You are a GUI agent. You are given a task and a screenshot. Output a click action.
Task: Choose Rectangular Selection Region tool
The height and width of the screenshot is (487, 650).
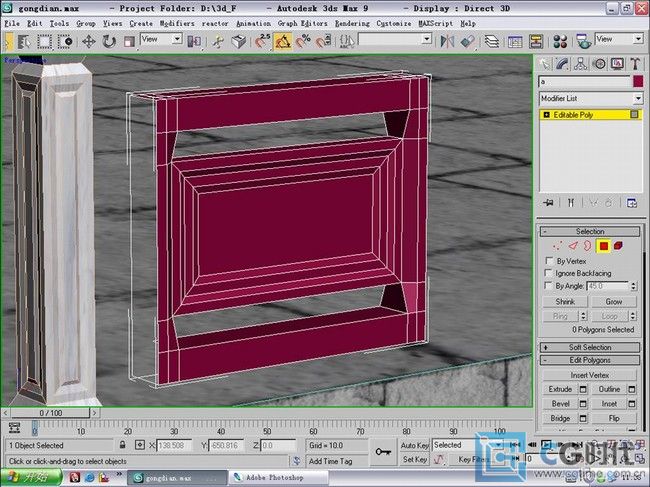(x=45, y=41)
